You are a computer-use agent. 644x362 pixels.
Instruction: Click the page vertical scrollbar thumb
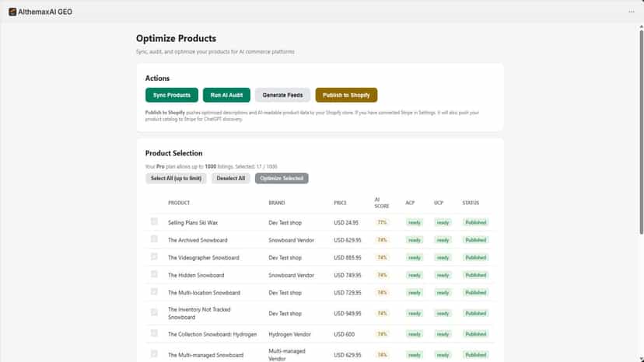641,131
